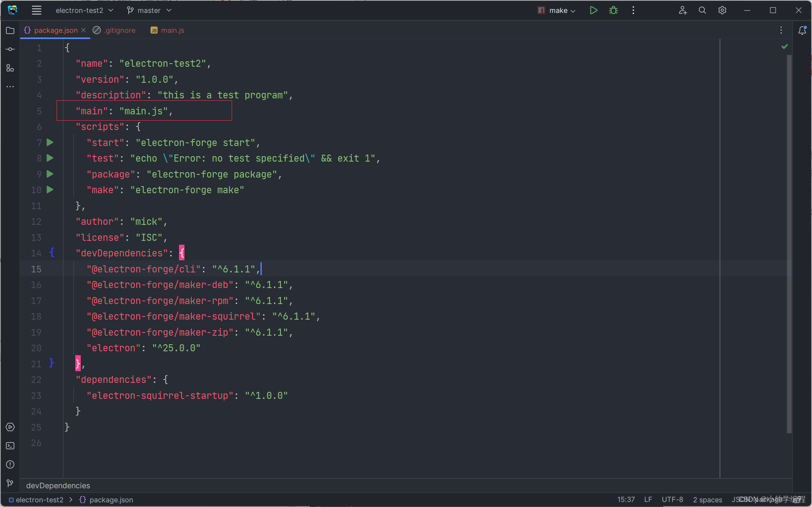Click electron-test2 in navigation bar

click(36, 500)
